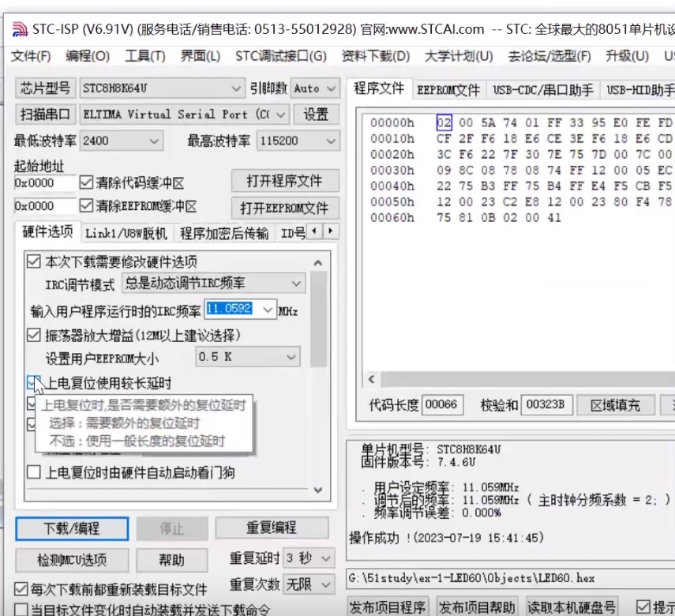Click 区域填充 button
This screenshot has height=616, width=675.
pyautogui.click(x=616, y=405)
